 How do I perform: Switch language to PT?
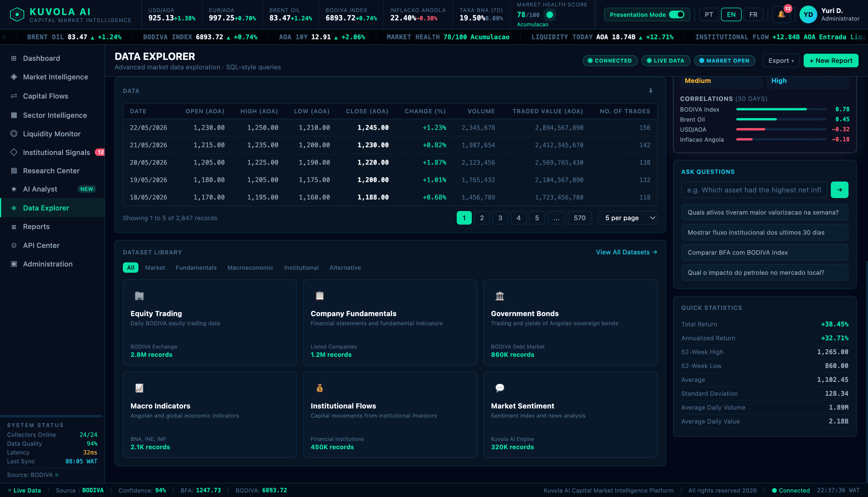709,15
